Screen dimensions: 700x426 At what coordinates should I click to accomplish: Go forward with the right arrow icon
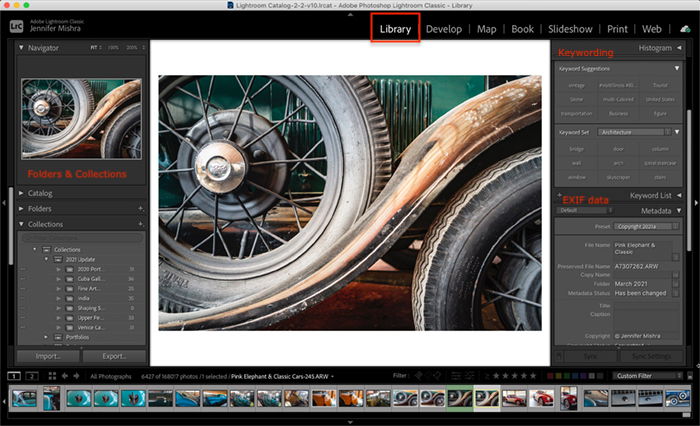coord(76,376)
